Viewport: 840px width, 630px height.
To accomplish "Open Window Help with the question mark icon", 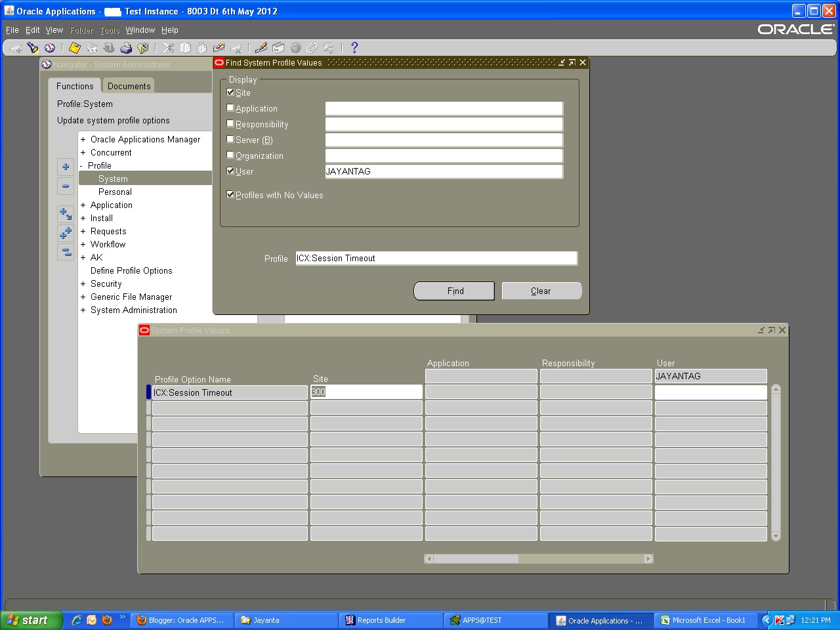I will pos(355,47).
